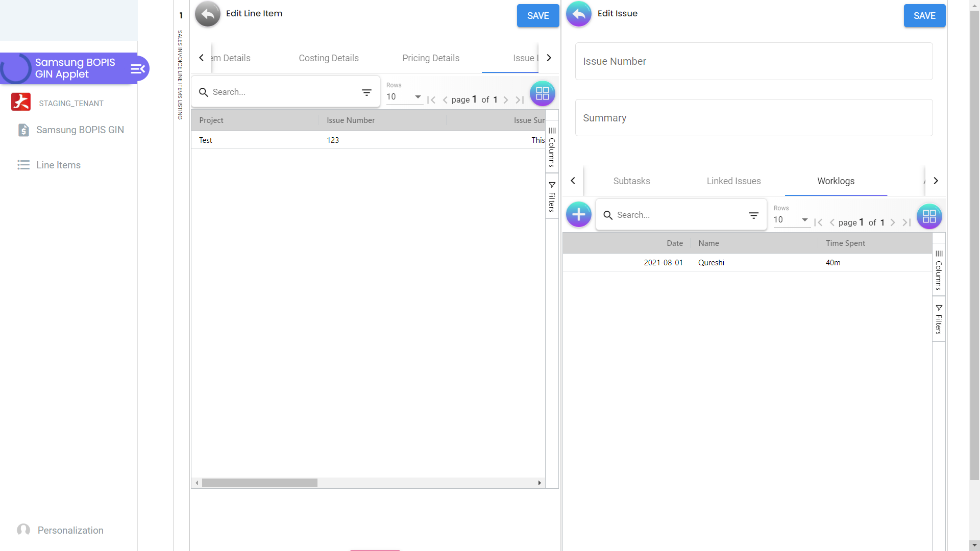Toggle Columns side panel in Worklogs grid
980x551 pixels.
939,270
